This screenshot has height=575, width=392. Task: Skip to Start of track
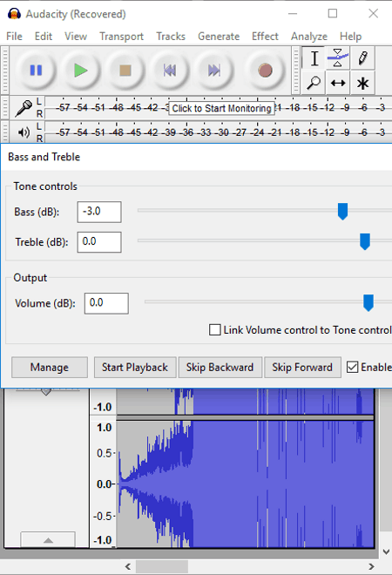coord(169,70)
